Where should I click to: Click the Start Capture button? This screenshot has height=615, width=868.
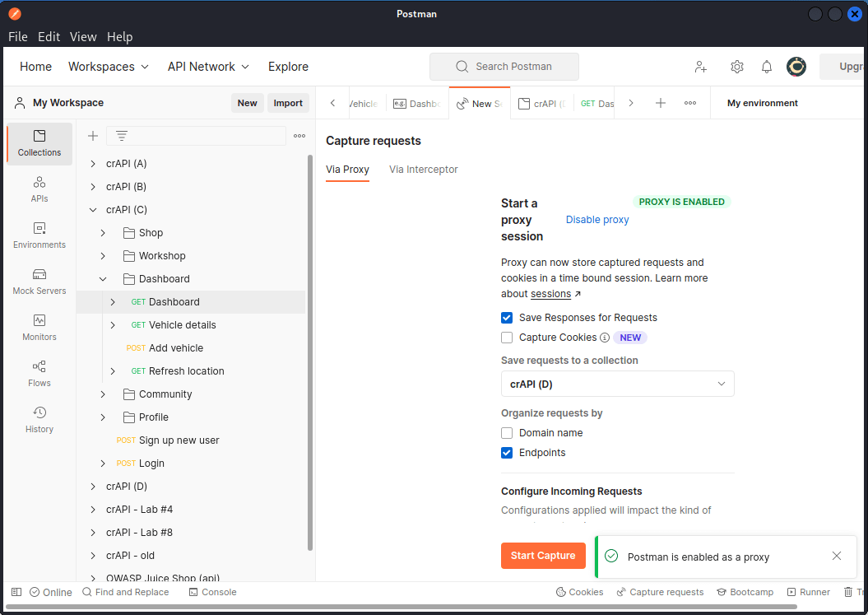[543, 556]
